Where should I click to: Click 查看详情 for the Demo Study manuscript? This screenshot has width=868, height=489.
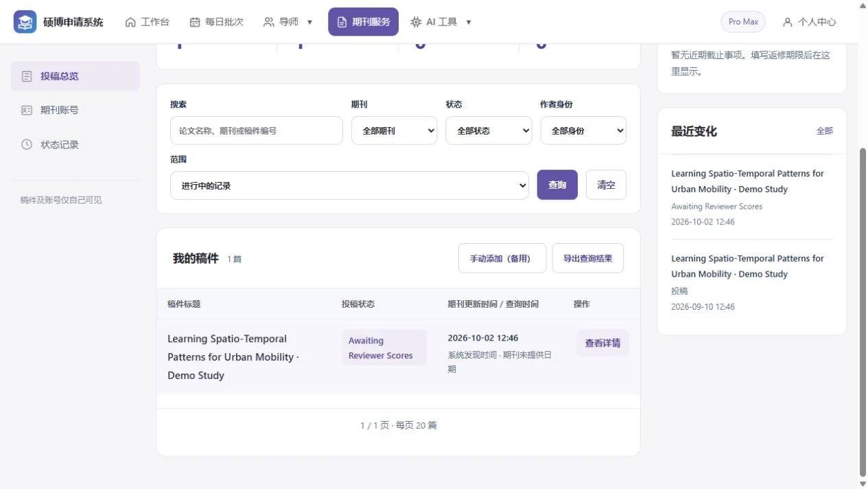pyautogui.click(x=602, y=343)
